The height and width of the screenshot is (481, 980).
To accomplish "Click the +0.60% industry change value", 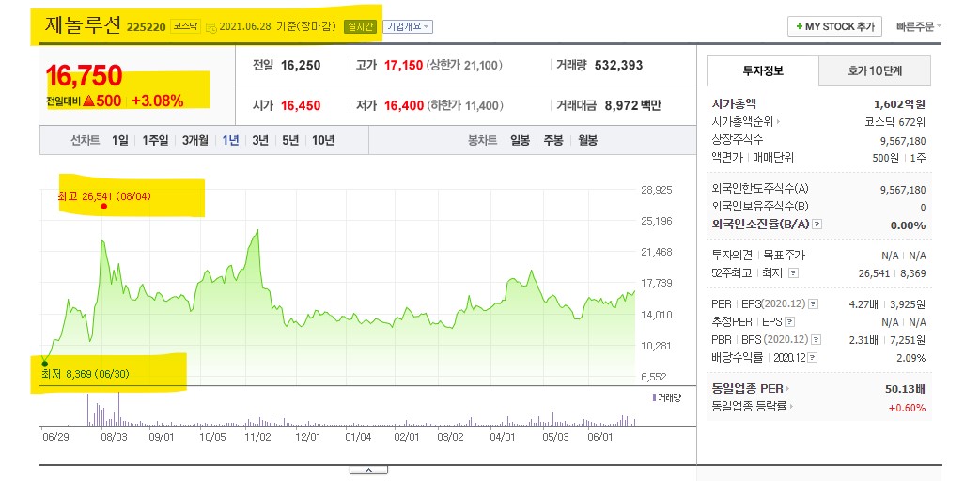I will [907, 408].
